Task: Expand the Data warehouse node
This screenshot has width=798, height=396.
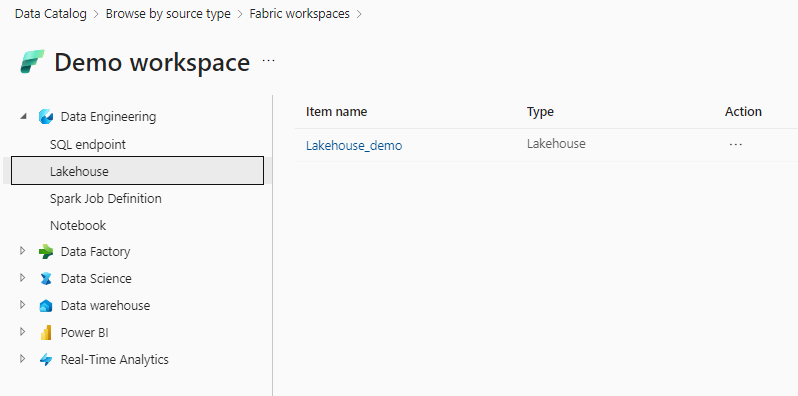Action: (x=22, y=305)
